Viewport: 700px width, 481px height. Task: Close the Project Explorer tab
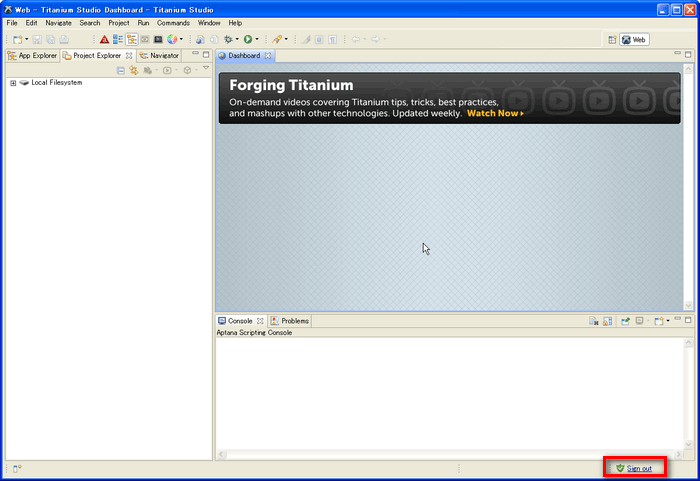tap(129, 56)
